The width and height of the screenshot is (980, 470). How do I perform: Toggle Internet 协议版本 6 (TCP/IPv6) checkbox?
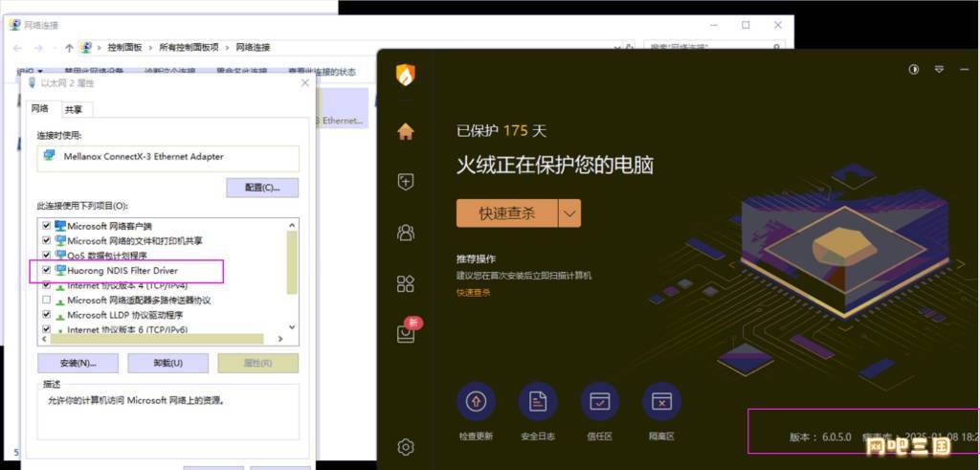point(46,329)
